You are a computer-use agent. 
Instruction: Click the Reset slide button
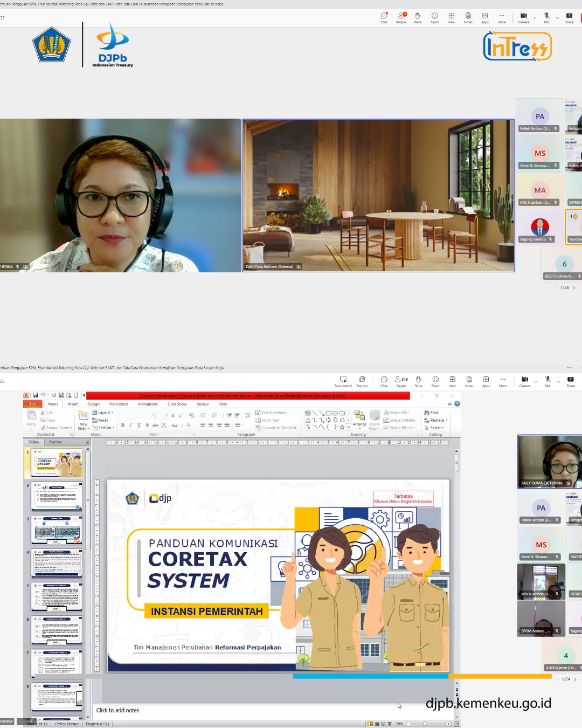click(x=101, y=420)
